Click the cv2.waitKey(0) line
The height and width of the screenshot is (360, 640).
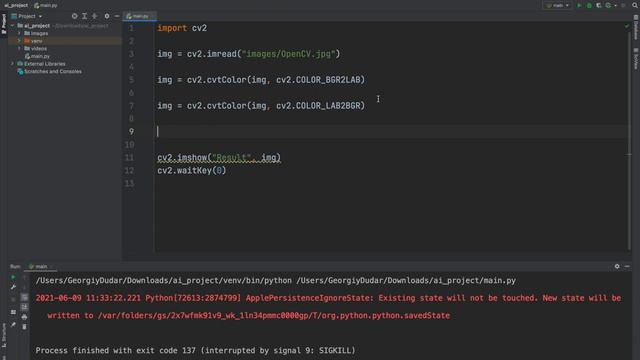pos(191,171)
